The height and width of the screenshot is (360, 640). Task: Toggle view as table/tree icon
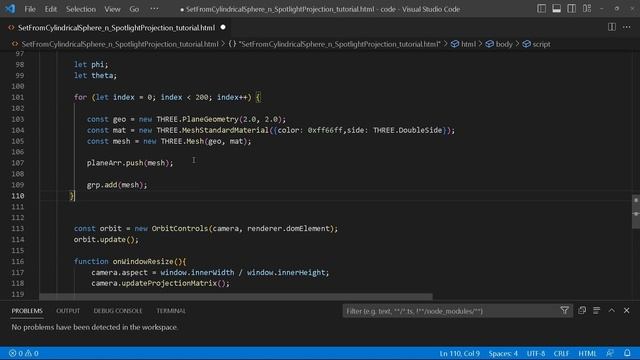(x=596, y=311)
